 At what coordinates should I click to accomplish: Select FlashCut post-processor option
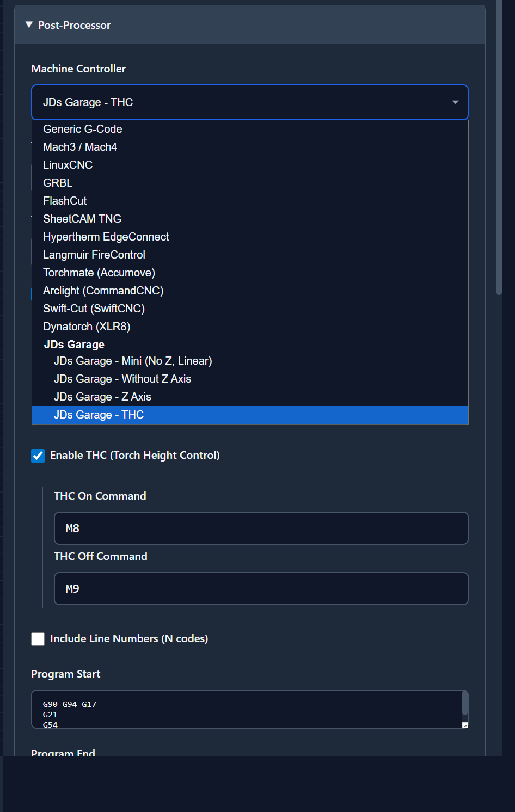pos(65,201)
